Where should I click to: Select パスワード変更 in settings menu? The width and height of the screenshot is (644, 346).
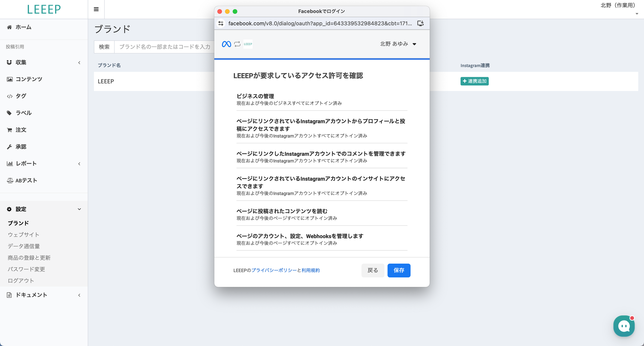26,269
